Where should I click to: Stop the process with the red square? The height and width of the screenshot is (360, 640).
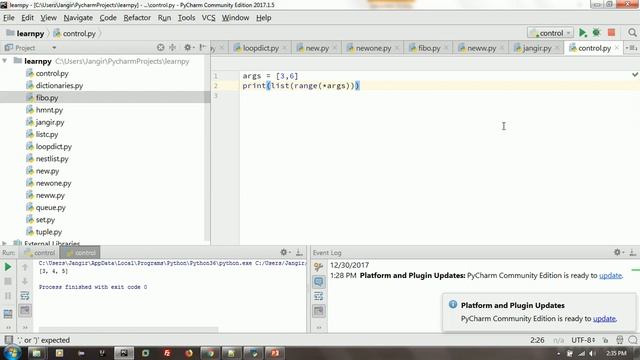point(611,33)
